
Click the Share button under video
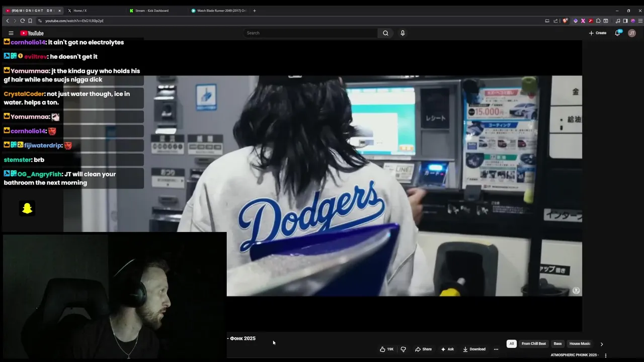coord(423,349)
